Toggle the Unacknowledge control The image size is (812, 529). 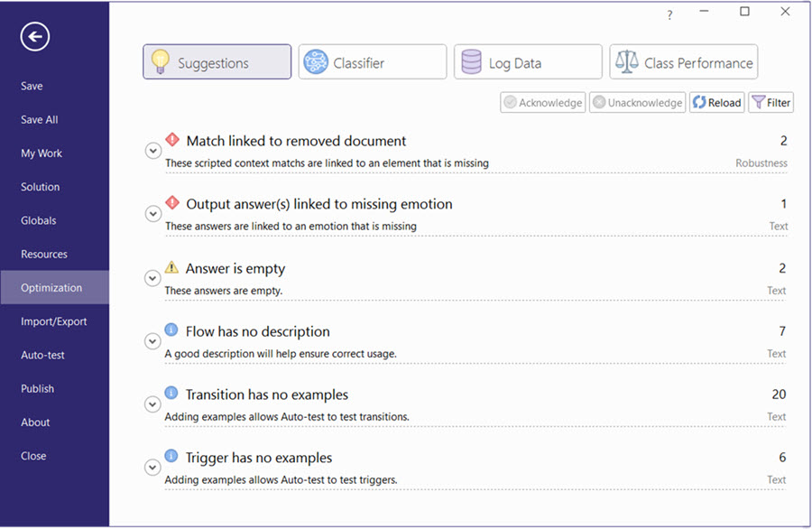[x=637, y=102]
